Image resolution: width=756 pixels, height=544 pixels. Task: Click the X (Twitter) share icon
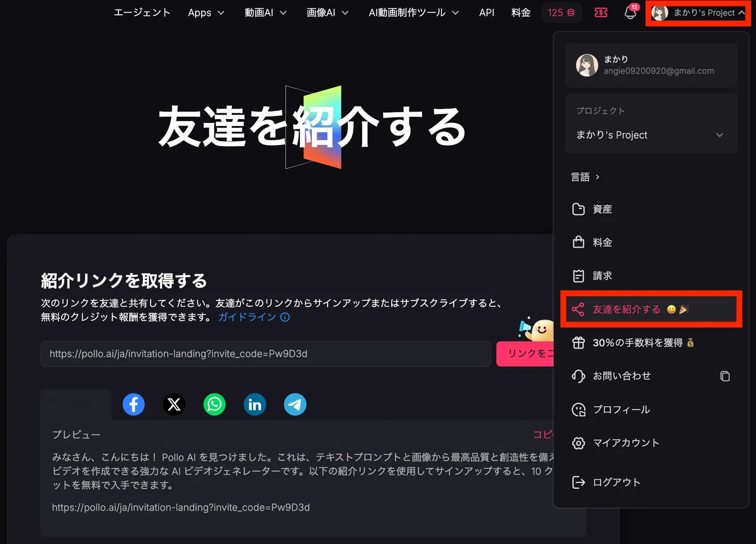[174, 404]
